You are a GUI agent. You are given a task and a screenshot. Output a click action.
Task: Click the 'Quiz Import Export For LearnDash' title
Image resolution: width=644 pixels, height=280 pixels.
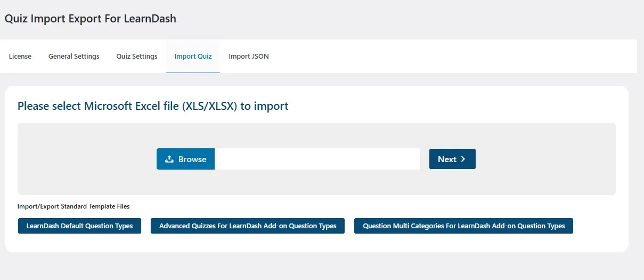click(91, 19)
